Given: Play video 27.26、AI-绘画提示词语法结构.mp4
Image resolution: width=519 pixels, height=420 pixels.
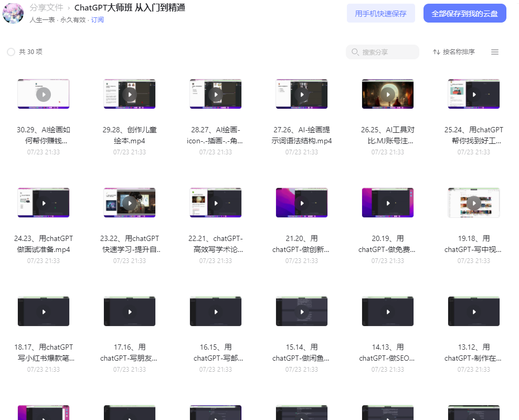Looking at the screenshot, I should (302, 94).
